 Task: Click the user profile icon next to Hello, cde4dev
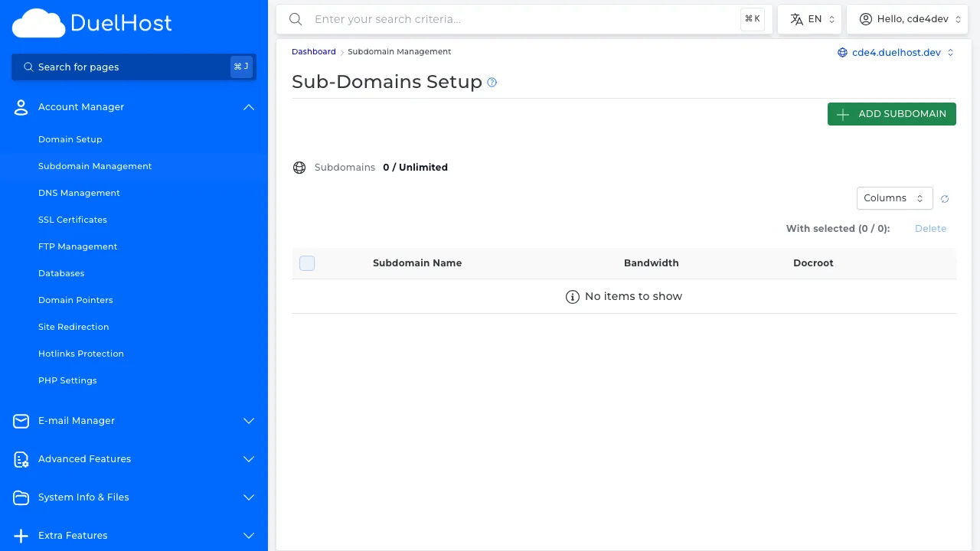click(866, 18)
